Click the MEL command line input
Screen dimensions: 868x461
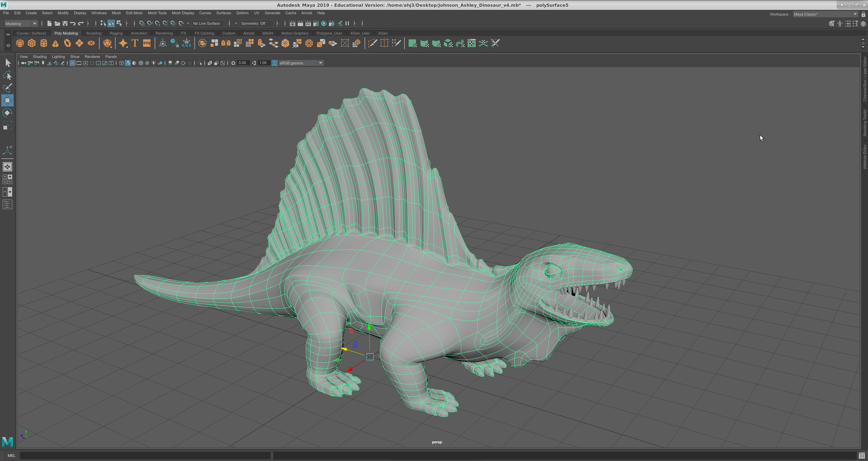145,456
